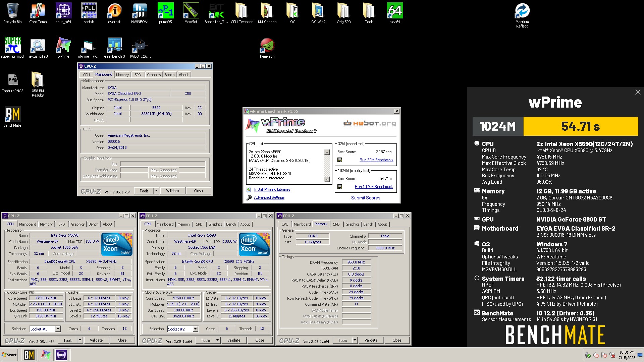The height and width of the screenshot is (362, 644).
Task: Switch to the About tab in the Mainboard CPU-Z window
Action: (x=183, y=75)
